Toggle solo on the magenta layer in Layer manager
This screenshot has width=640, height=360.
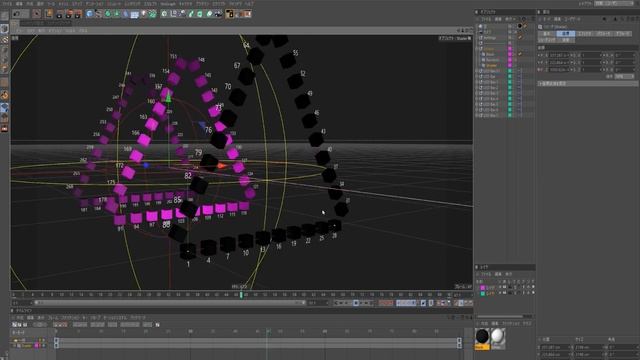tap(500, 287)
